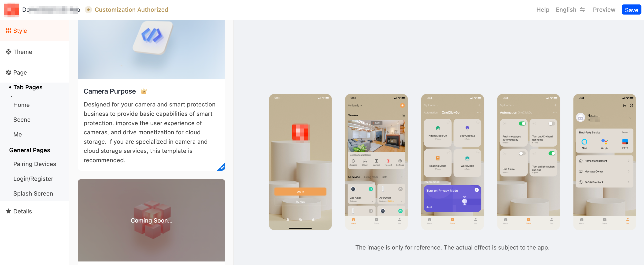The height and width of the screenshot is (265, 644).
Task: Click the Login/Register page in sidebar
Action: [x=33, y=179]
